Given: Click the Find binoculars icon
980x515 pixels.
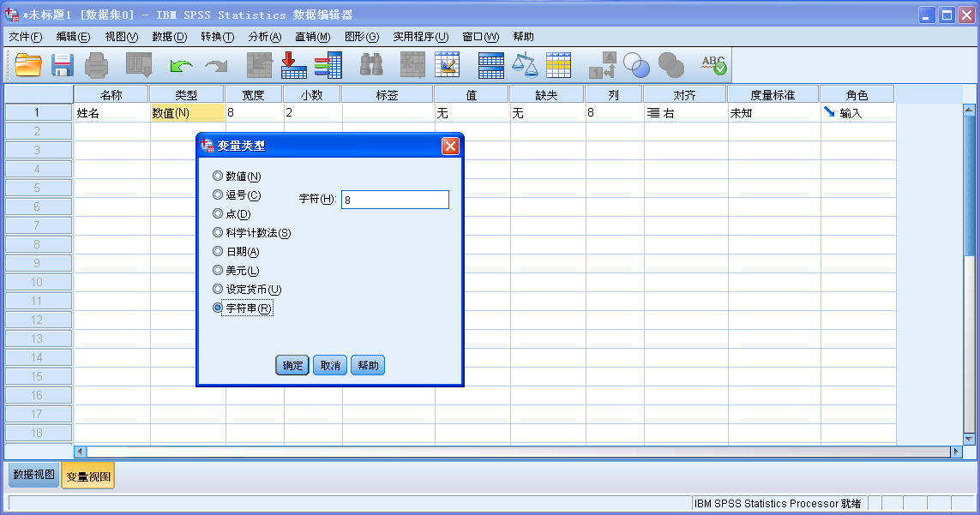Looking at the screenshot, I should (x=371, y=65).
